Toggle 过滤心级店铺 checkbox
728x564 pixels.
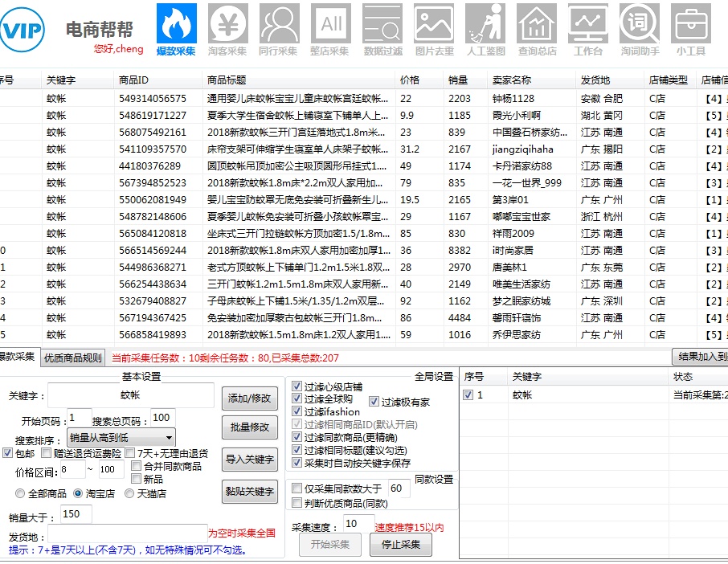pos(297,386)
